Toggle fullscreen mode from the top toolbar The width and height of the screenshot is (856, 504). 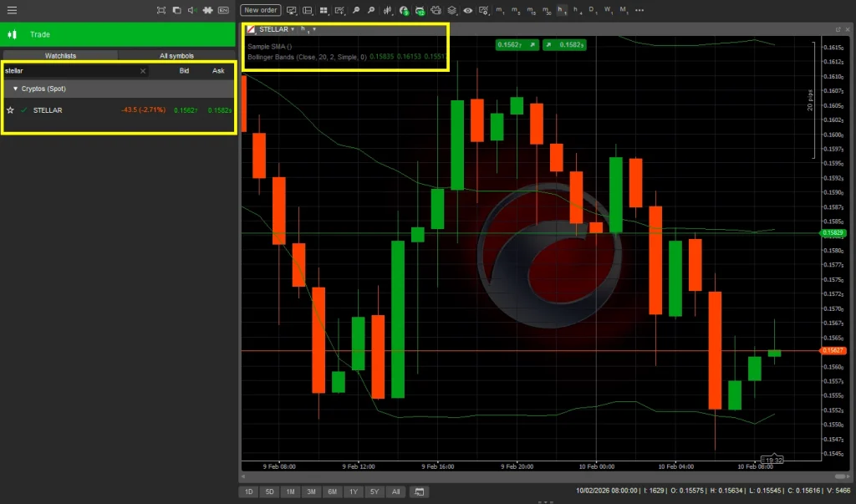(161, 10)
